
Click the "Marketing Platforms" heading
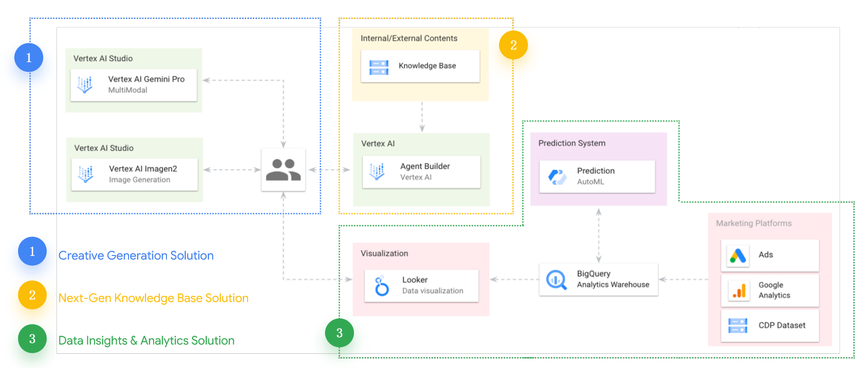754,224
